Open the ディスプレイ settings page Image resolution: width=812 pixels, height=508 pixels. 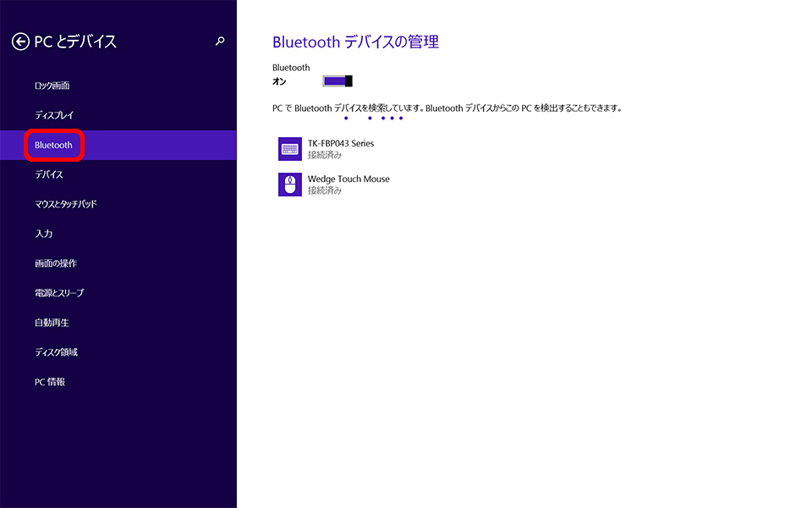(54, 115)
